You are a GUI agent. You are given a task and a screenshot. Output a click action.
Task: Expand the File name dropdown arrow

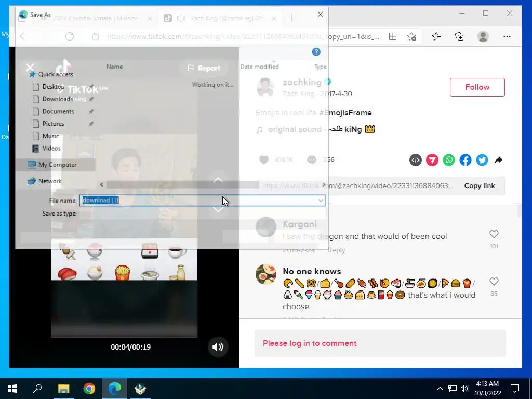pyautogui.click(x=321, y=201)
